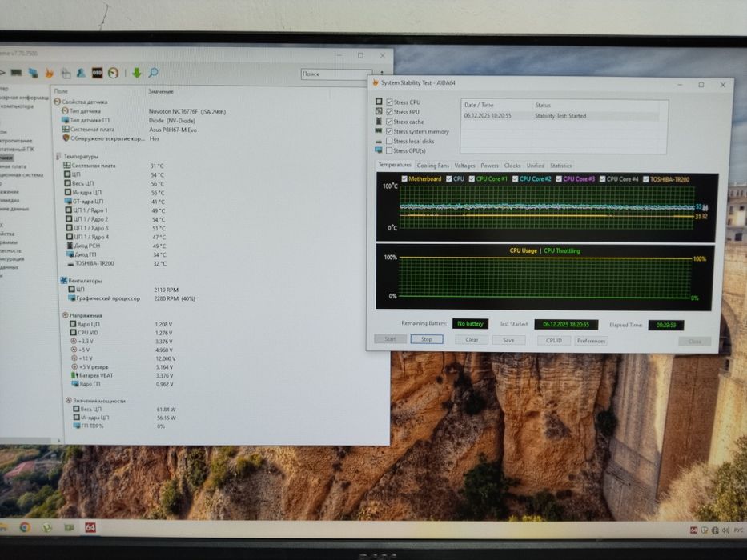The image size is (747, 560).
Task: Click the network computers icon in AIDA64 toolbar
Action: coord(33,73)
